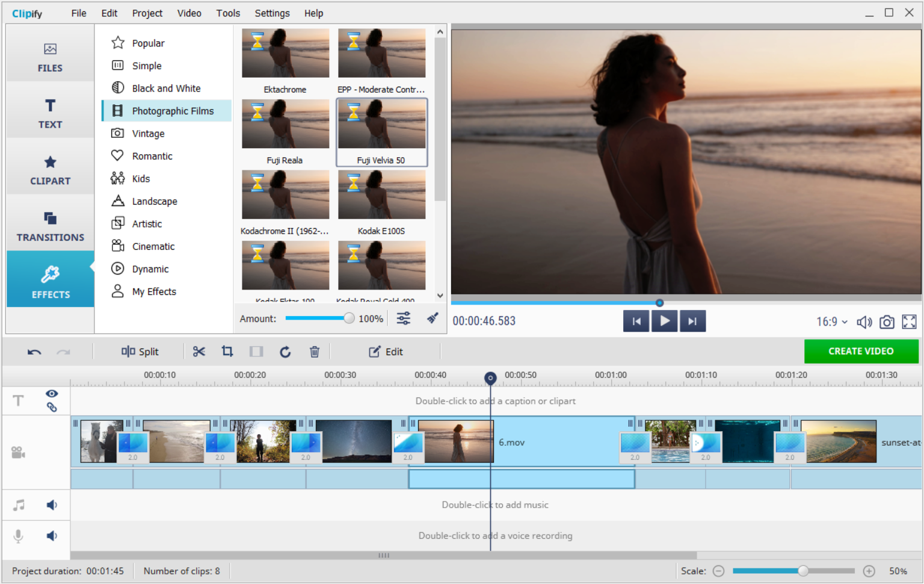
Task: Choose Dynamic effects category
Action: pos(167,269)
